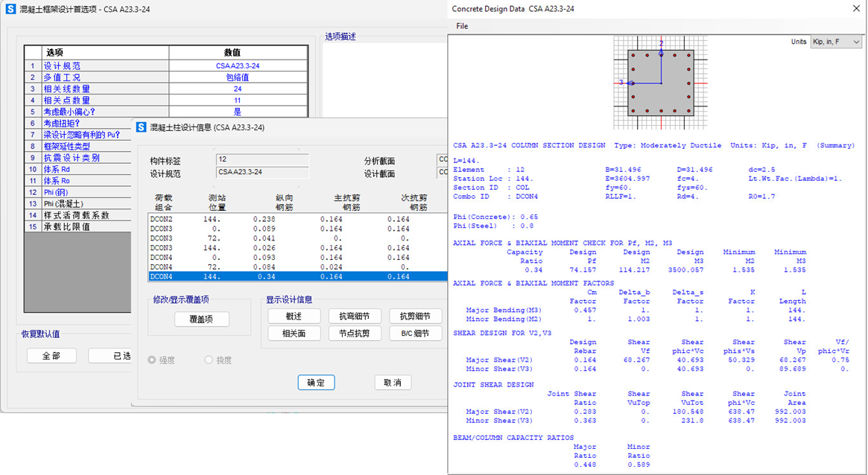
Task: Open the Units dropdown showing Kip, in, F
Action: click(835, 42)
